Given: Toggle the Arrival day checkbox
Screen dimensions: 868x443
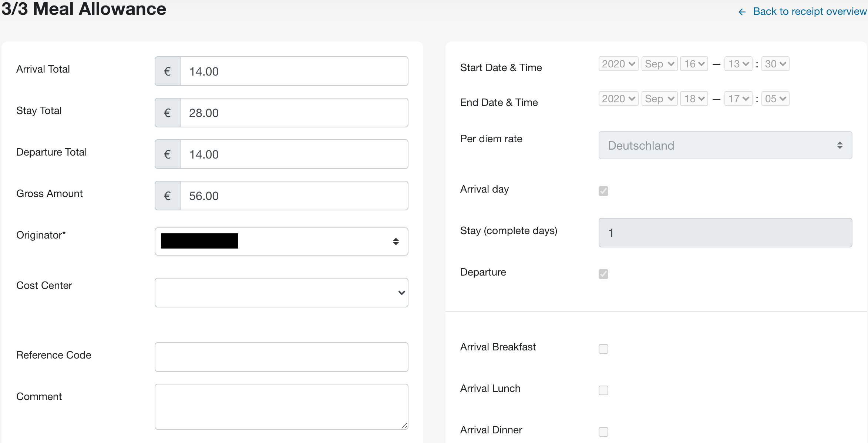Looking at the screenshot, I should 603,191.
